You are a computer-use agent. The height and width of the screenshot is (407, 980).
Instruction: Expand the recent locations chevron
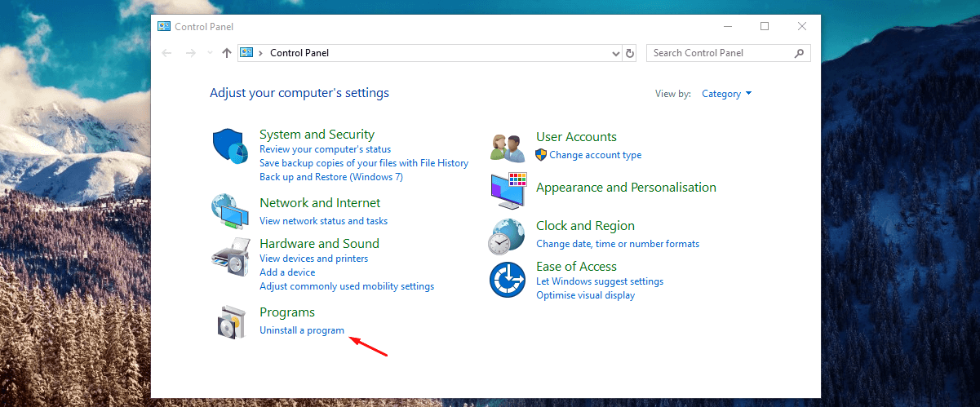210,53
